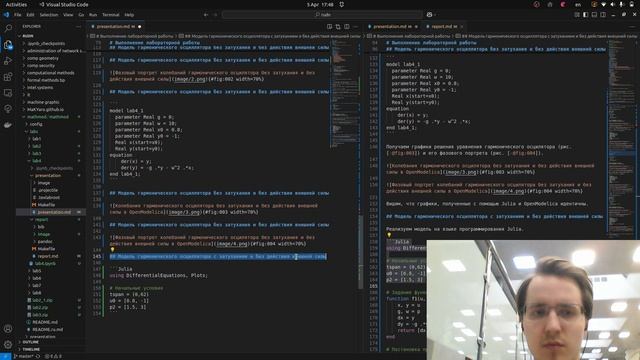Open the Manage gear icon
Image resolution: width=640 pixels, height=360 pixels.
(x=8, y=344)
